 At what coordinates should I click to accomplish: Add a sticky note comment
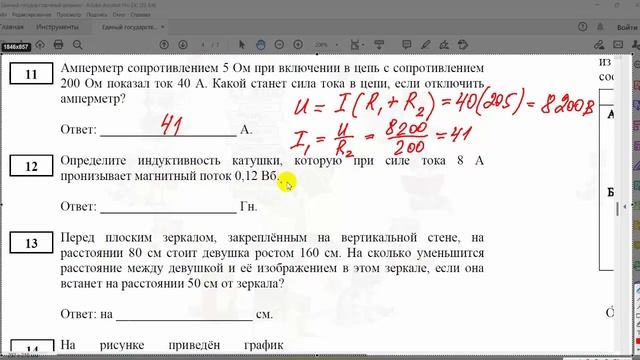[x=407, y=45]
